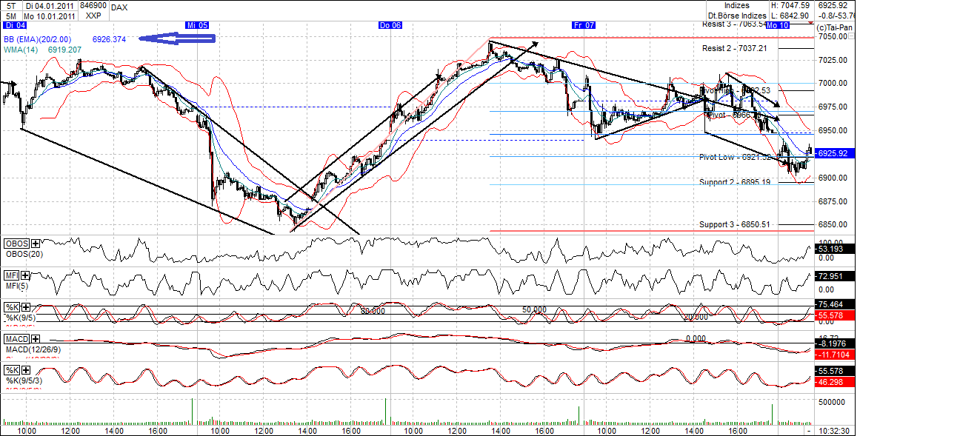Screen dimensions: 980x436
Task: Open the %K stochastic label box
Action: (10, 306)
